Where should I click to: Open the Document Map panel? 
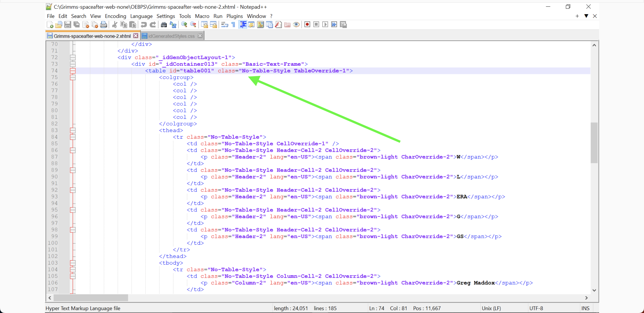click(x=261, y=25)
